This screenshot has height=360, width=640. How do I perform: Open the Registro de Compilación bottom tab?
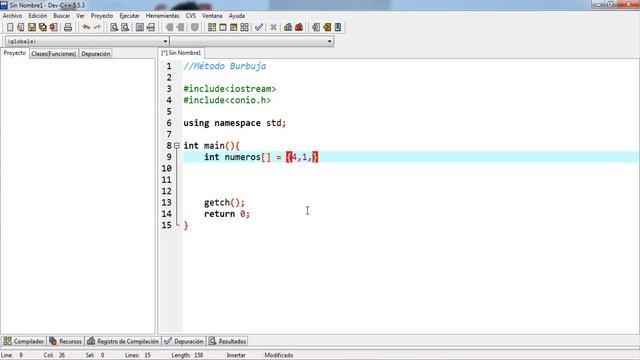[123, 341]
